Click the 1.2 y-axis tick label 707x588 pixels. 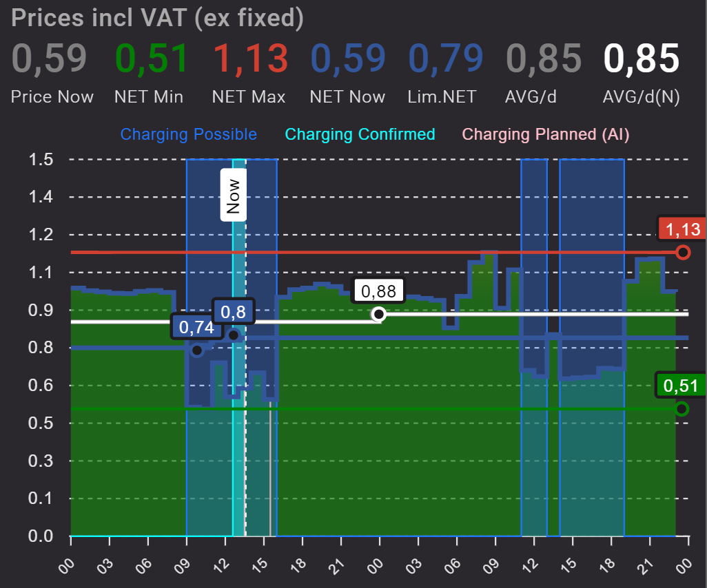coord(41,234)
